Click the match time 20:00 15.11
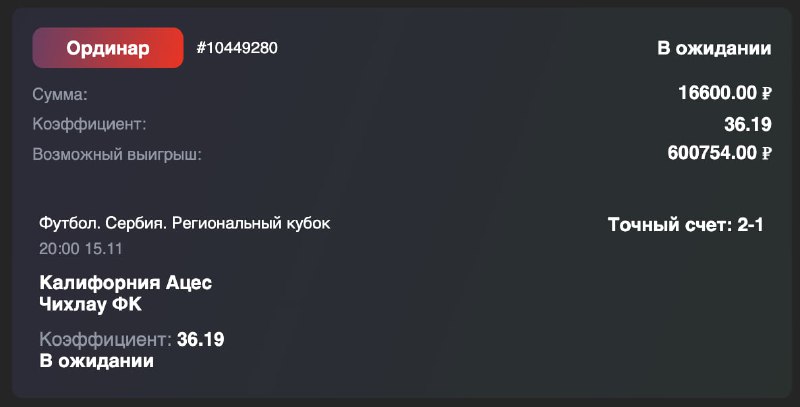 (81, 247)
